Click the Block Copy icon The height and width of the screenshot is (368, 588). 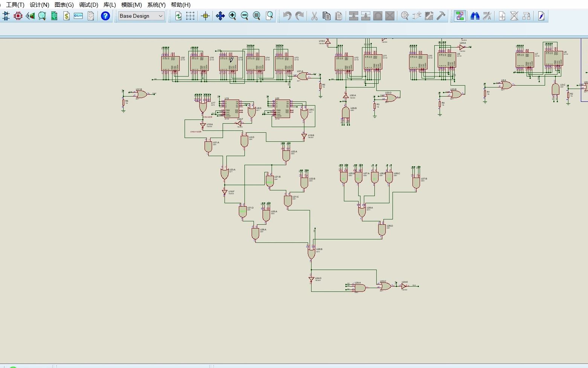pyautogui.click(x=353, y=16)
